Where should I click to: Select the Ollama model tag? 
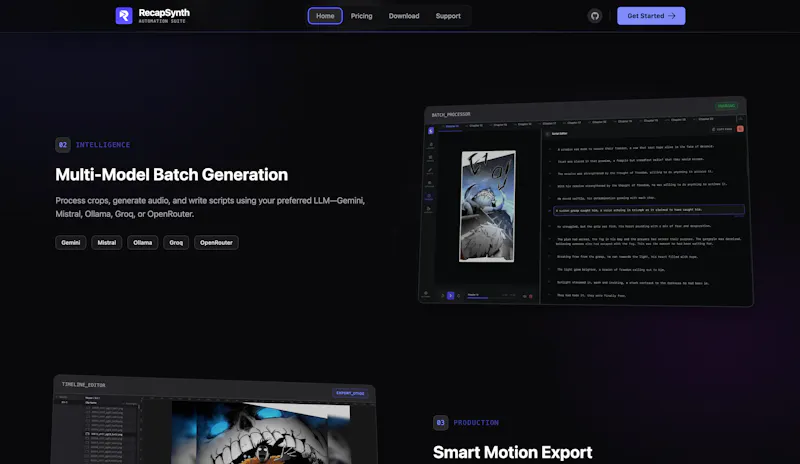click(x=142, y=242)
